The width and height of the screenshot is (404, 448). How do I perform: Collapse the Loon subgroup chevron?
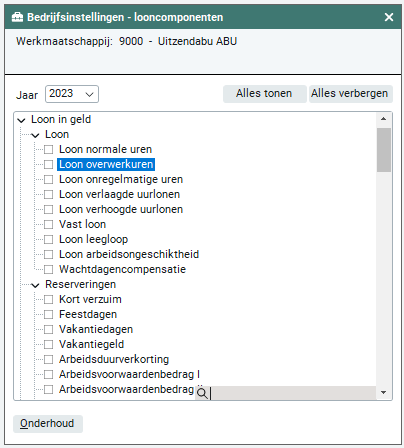[x=35, y=135]
